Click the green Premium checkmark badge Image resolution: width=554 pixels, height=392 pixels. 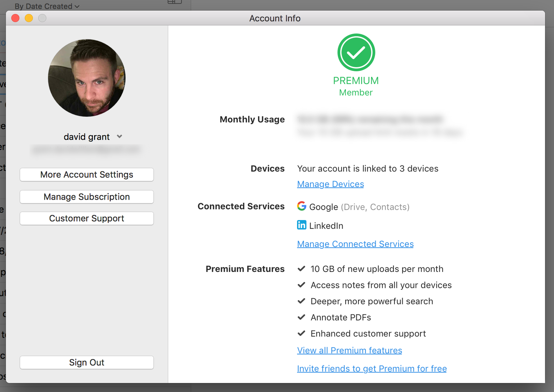coord(356,53)
